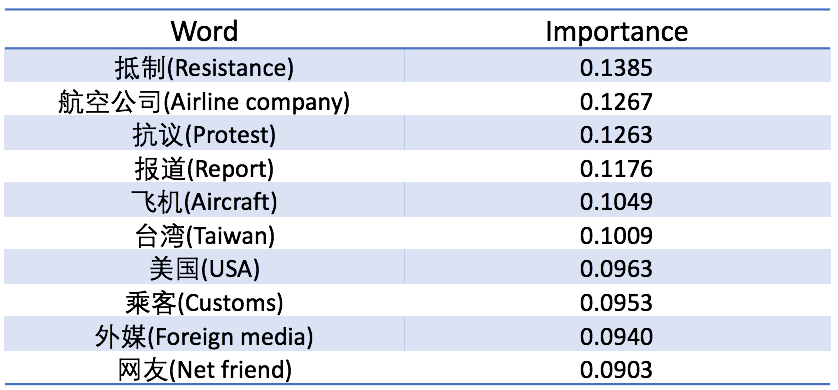Select the 外媒(Foreign media) cell
Viewport: 838px width, 390px height.
(x=204, y=337)
